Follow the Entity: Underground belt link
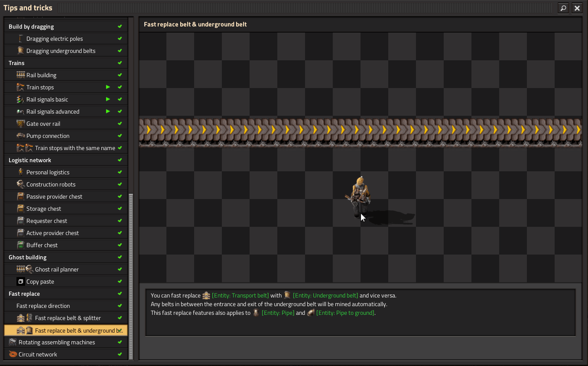588x366 pixels. (325, 295)
